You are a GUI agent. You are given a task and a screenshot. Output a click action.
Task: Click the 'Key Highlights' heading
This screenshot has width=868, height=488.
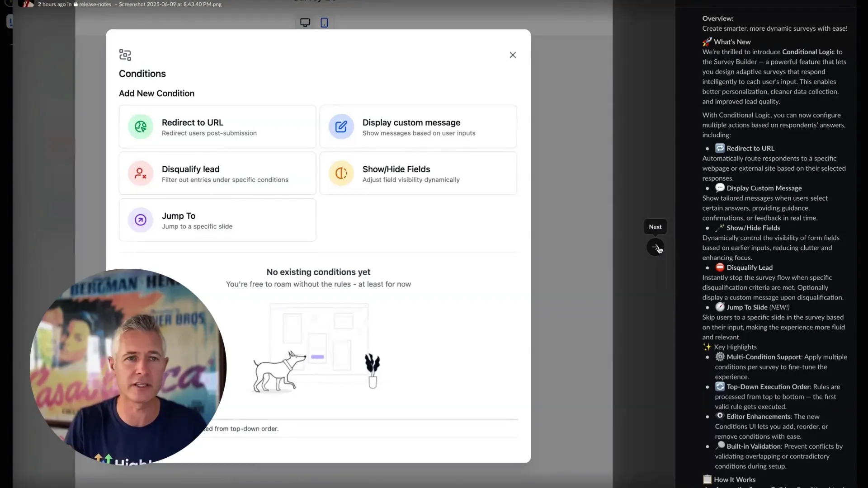click(735, 347)
